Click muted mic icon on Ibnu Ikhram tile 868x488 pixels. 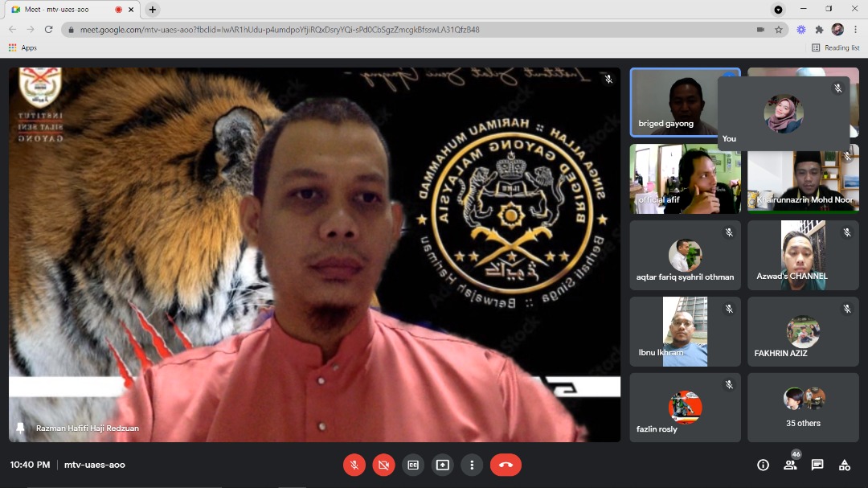click(x=729, y=309)
